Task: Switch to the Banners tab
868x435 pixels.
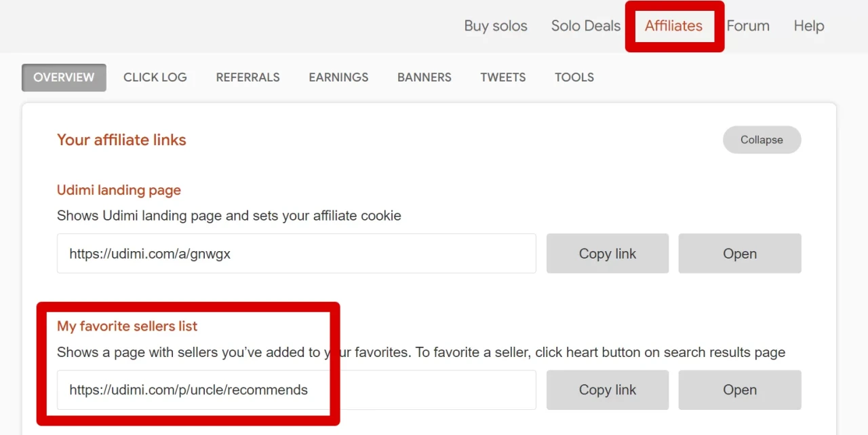Action: [425, 77]
